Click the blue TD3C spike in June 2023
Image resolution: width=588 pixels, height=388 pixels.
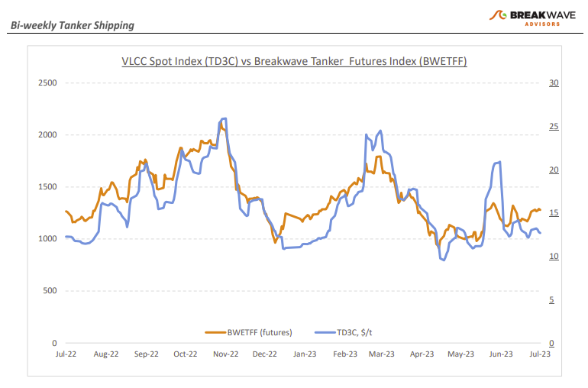498,163
